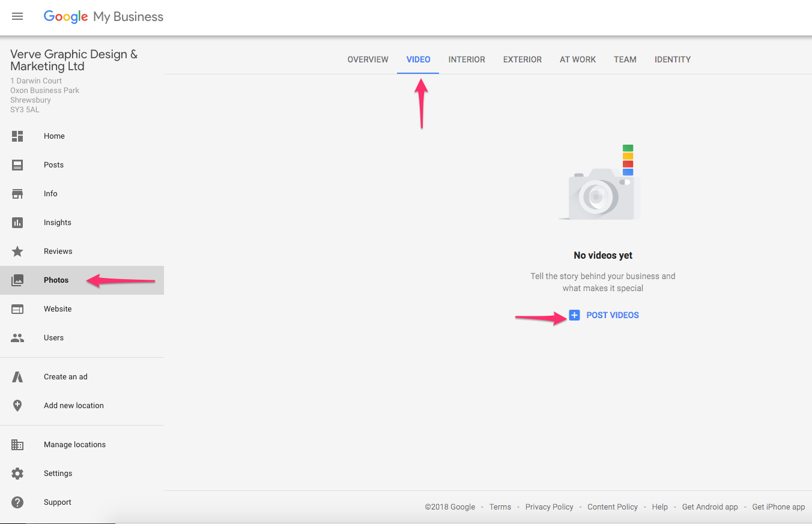This screenshot has width=812, height=524.
Task: Click the 'Shrewsbury' address line
Action: click(x=31, y=100)
